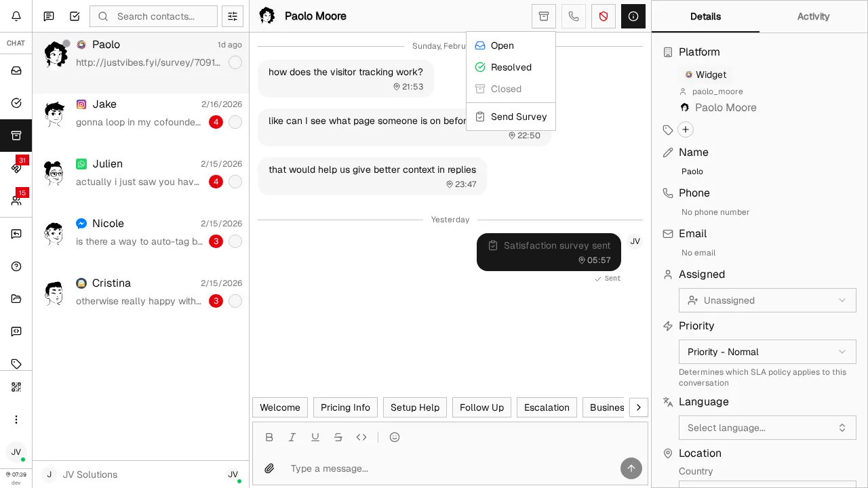Image resolution: width=868 pixels, height=488 pixels.
Task: Open the Priority - Normal dropdown
Action: tap(768, 352)
